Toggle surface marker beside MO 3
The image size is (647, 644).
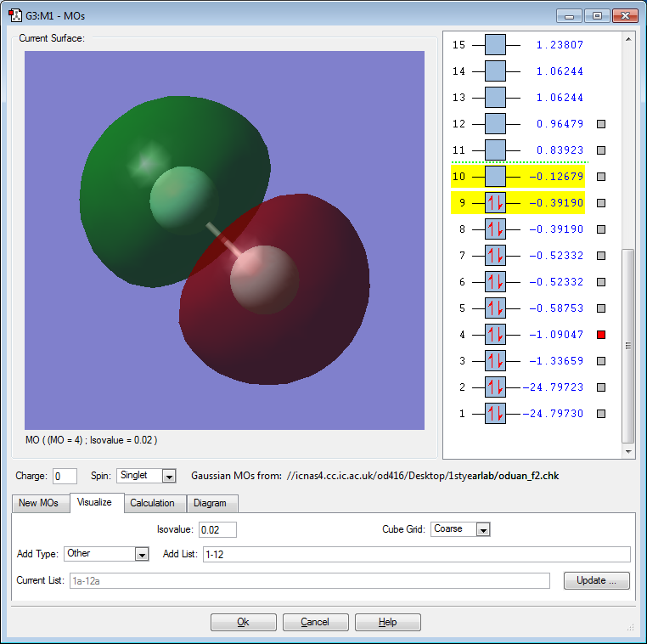tap(601, 361)
